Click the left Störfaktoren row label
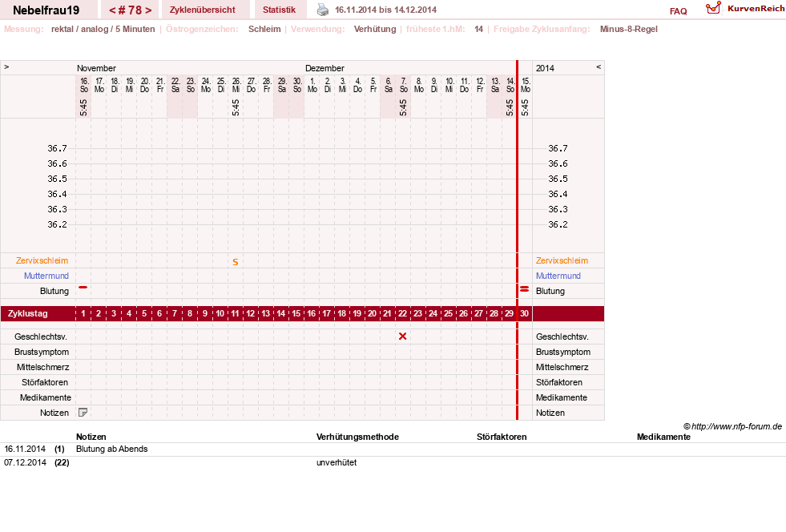This screenshot has width=786, height=532. click(45, 382)
